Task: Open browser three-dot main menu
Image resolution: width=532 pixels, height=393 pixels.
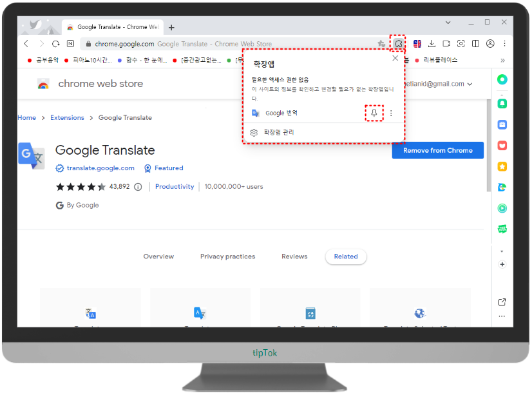Action: (x=504, y=43)
